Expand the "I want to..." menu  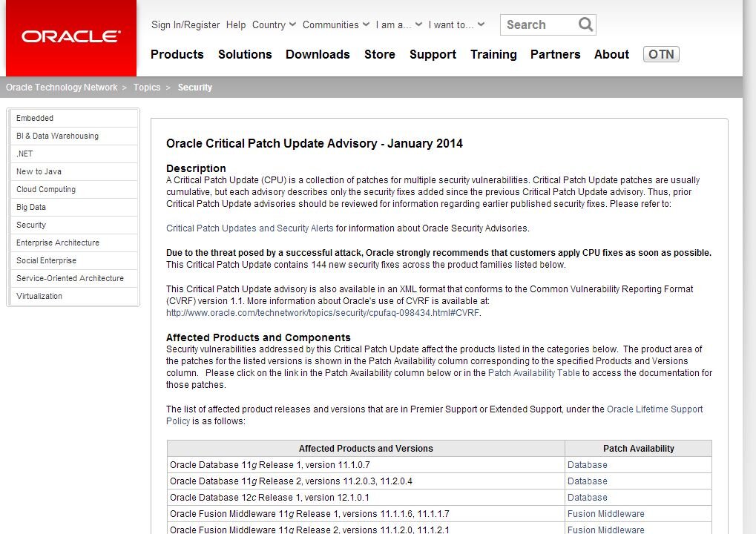coord(454,24)
